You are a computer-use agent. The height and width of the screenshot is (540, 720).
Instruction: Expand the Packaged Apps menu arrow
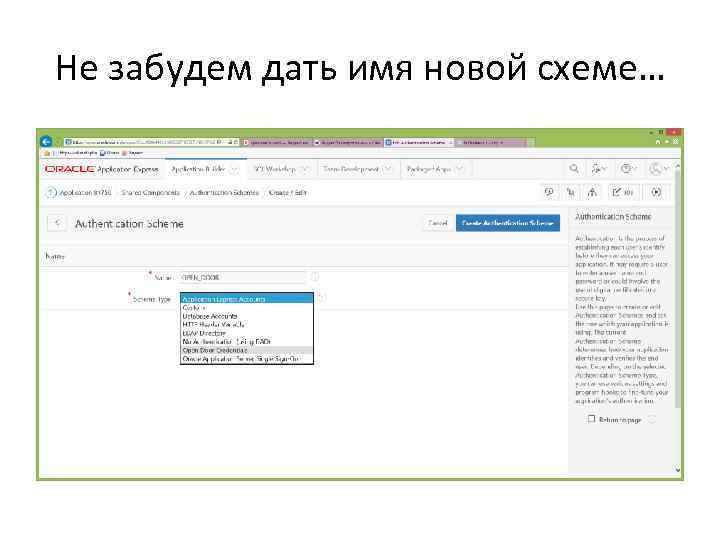[x=460, y=169]
